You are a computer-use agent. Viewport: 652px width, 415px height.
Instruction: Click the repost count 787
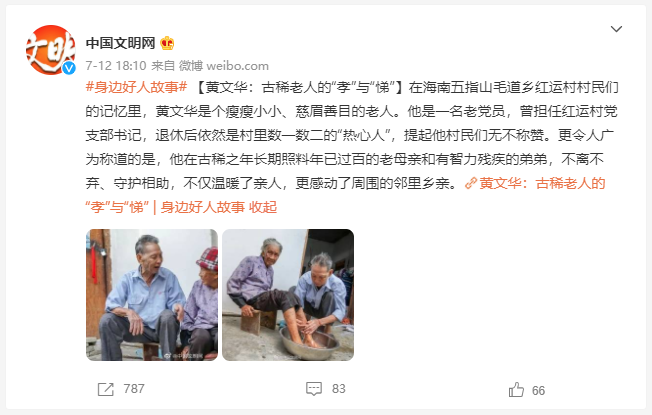tap(134, 389)
